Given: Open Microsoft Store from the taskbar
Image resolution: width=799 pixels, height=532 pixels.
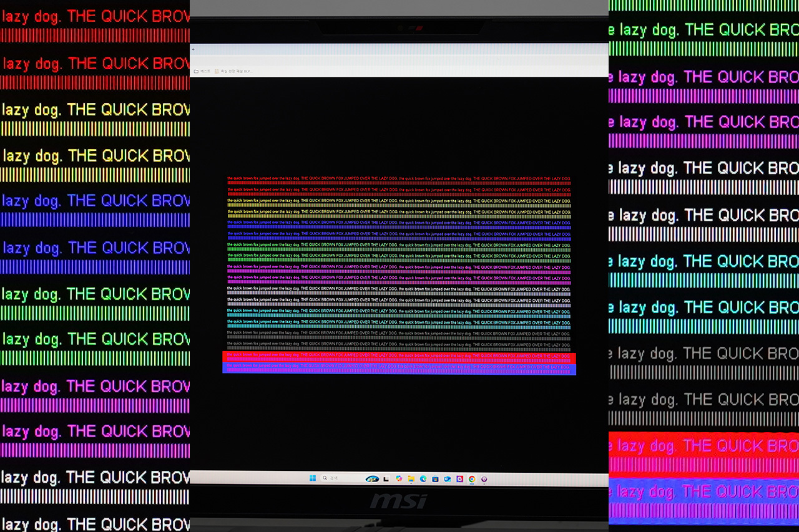Looking at the screenshot, I should pyautogui.click(x=435, y=478).
